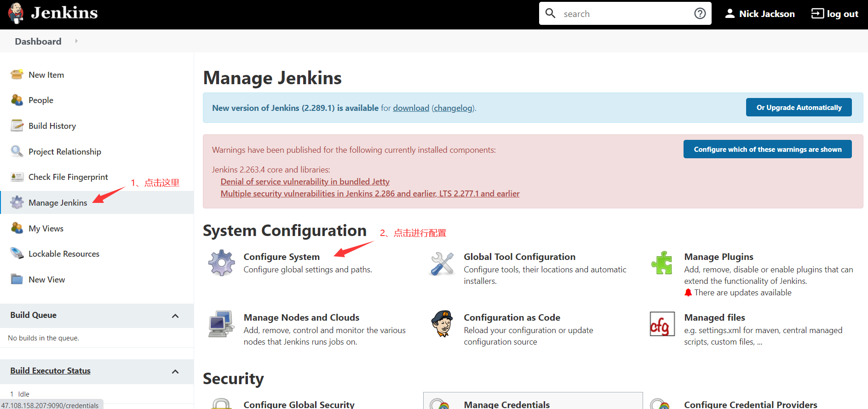Open the People page

41,100
